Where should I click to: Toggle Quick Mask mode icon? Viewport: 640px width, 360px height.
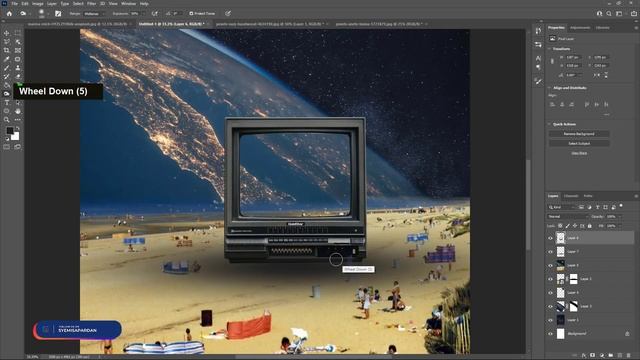coord(7,147)
